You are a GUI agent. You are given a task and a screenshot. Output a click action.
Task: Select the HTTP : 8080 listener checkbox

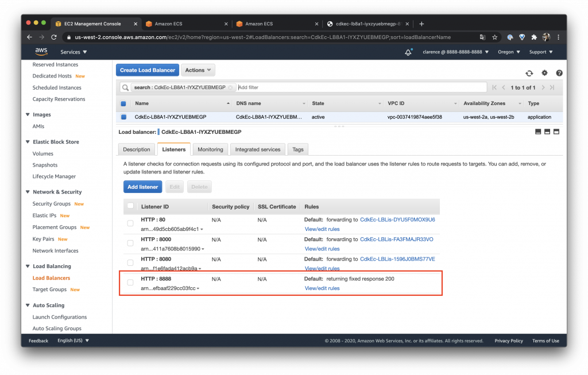(130, 262)
